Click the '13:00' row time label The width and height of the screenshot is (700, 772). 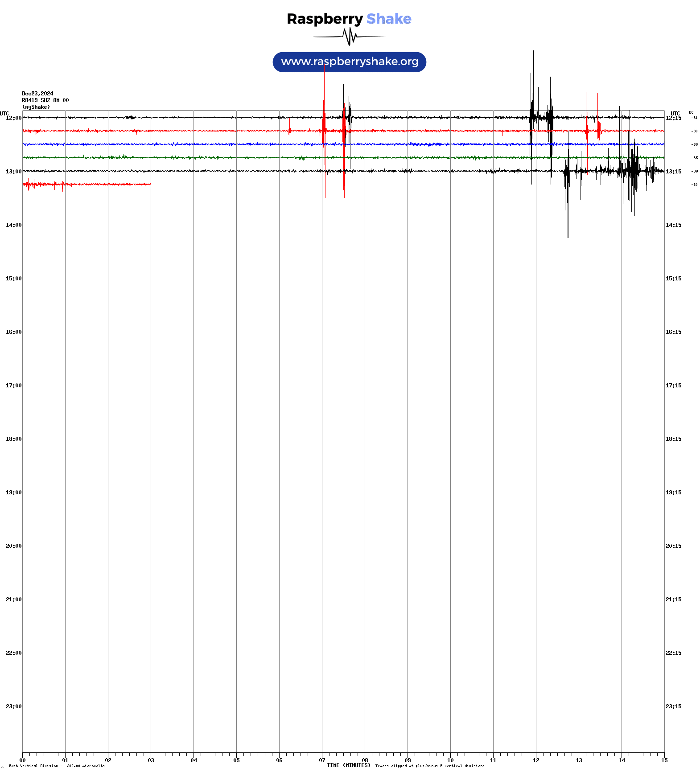tap(14, 172)
